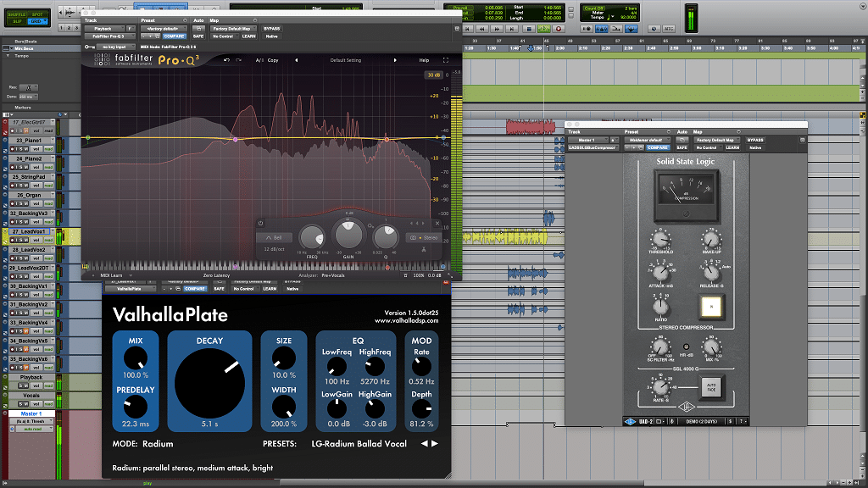Open the factory default preset dropdown

(164, 29)
